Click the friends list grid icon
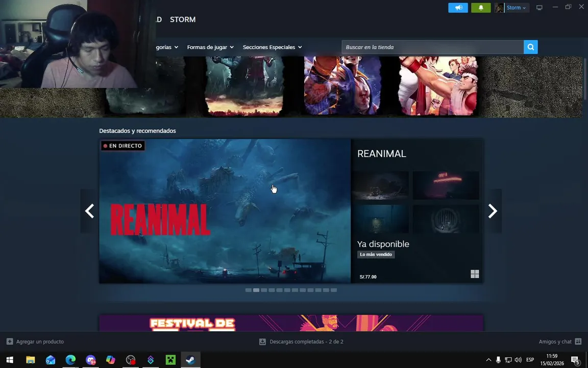Screen dimensions: 588x368 pos(578,342)
